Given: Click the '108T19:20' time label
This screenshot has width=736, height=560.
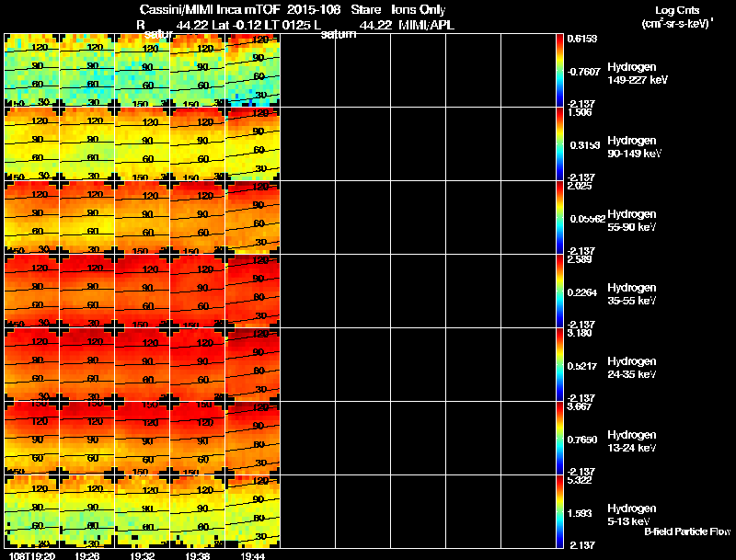Looking at the screenshot, I should coord(32,555).
